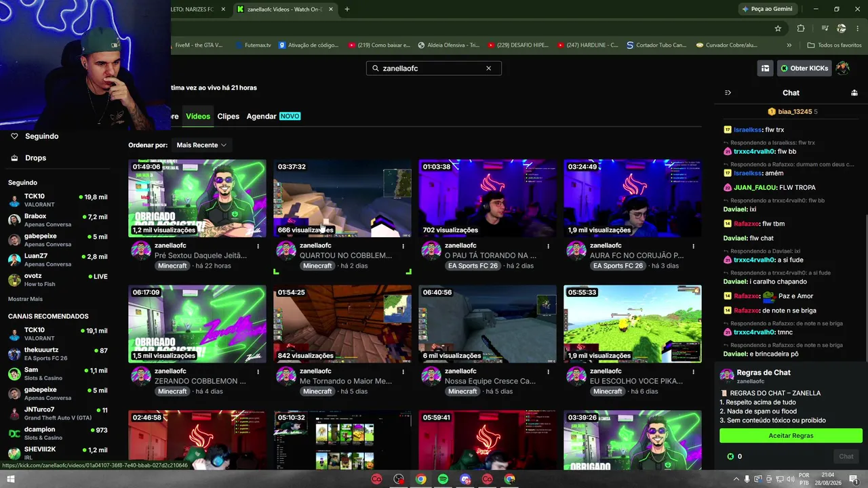Screen dimensions: 868x488
Task: Open the Kick profile avatar menu
Action: coord(843,68)
